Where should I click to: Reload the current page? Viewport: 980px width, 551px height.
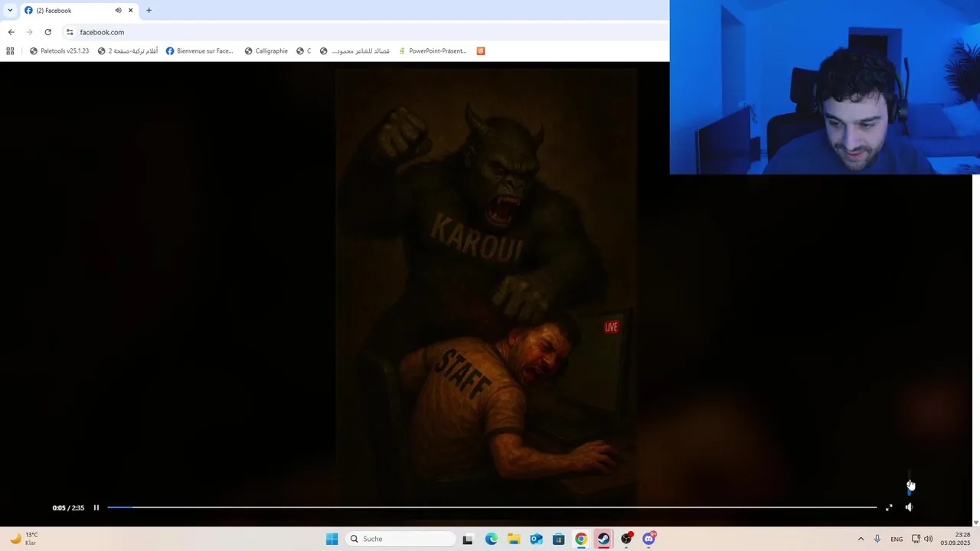point(47,32)
